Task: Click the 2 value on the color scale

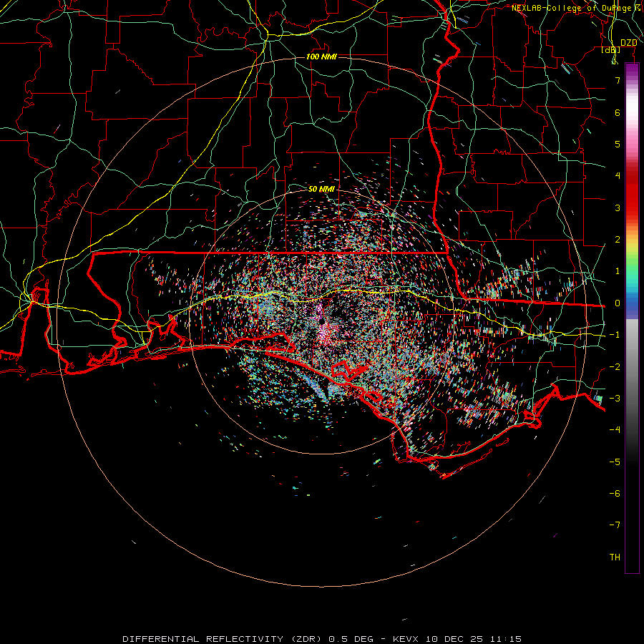Action: 618,240
